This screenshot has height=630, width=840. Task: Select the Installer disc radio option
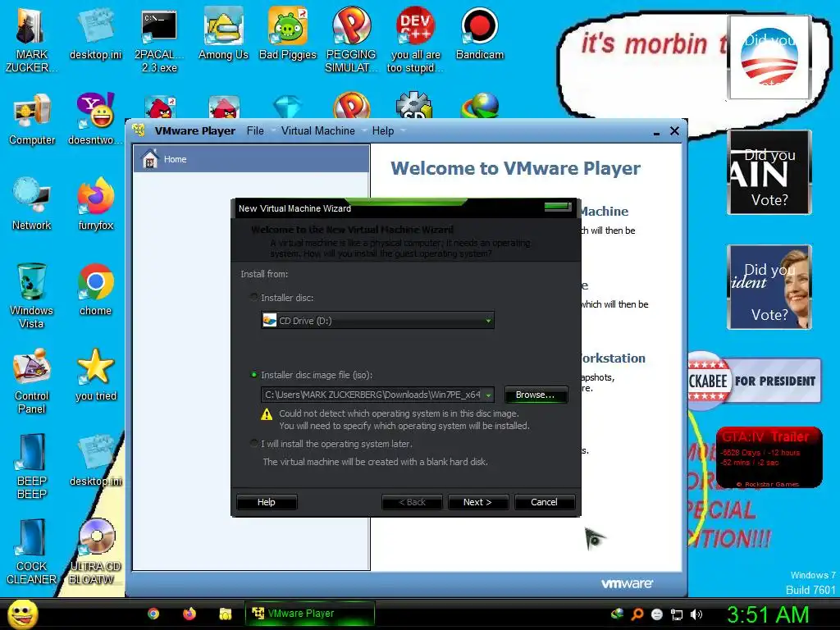point(254,297)
